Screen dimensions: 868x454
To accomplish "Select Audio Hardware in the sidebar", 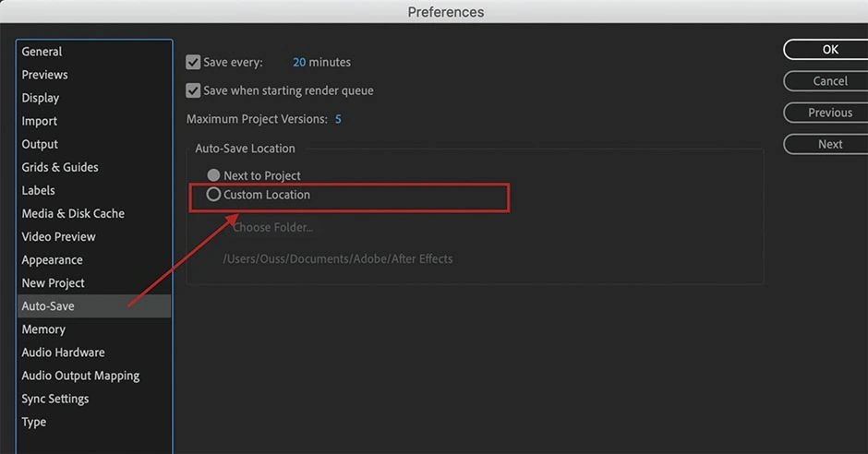I will 63,352.
